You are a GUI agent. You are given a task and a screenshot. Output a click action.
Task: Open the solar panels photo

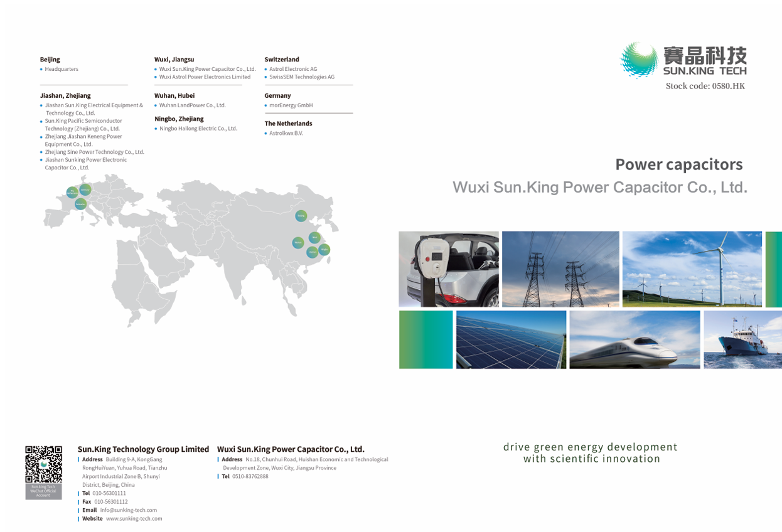coord(511,339)
